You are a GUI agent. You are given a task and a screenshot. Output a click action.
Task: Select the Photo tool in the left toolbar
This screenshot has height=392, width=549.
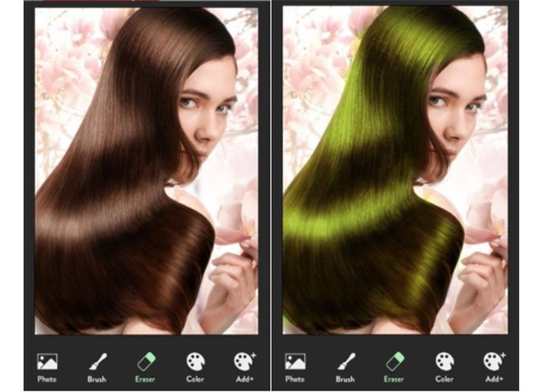[48, 362]
